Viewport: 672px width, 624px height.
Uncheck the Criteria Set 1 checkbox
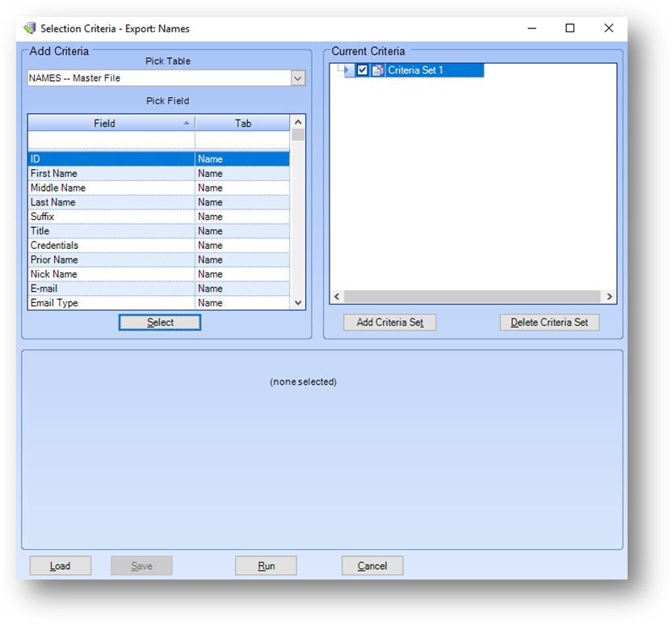click(363, 70)
